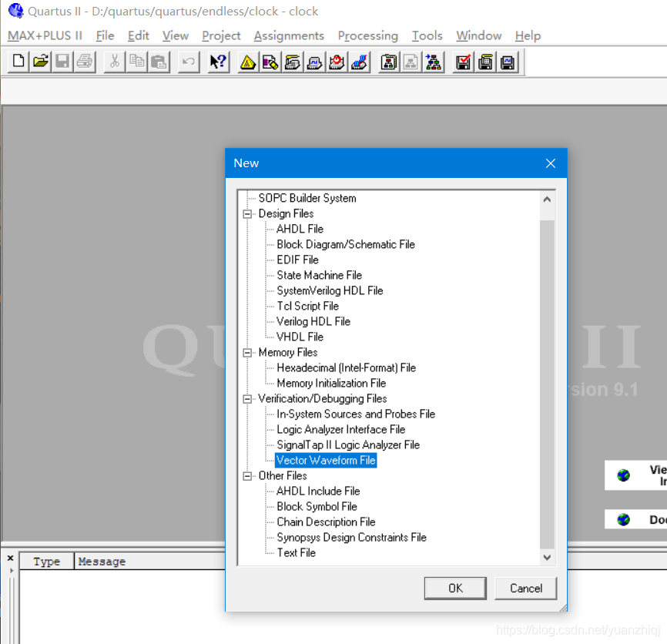This screenshot has width=667, height=644.
Task: Click the file list scroll up arrow
Action: (x=547, y=199)
